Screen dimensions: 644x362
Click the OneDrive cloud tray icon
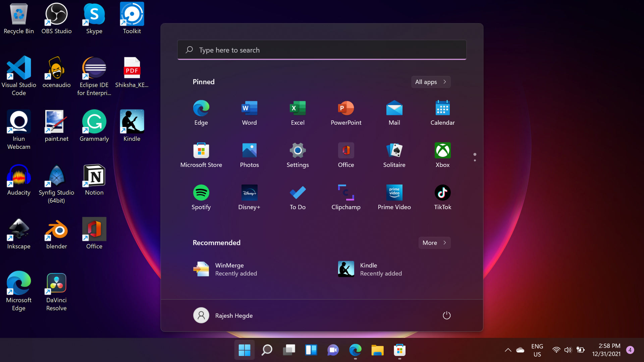[520, 350]
